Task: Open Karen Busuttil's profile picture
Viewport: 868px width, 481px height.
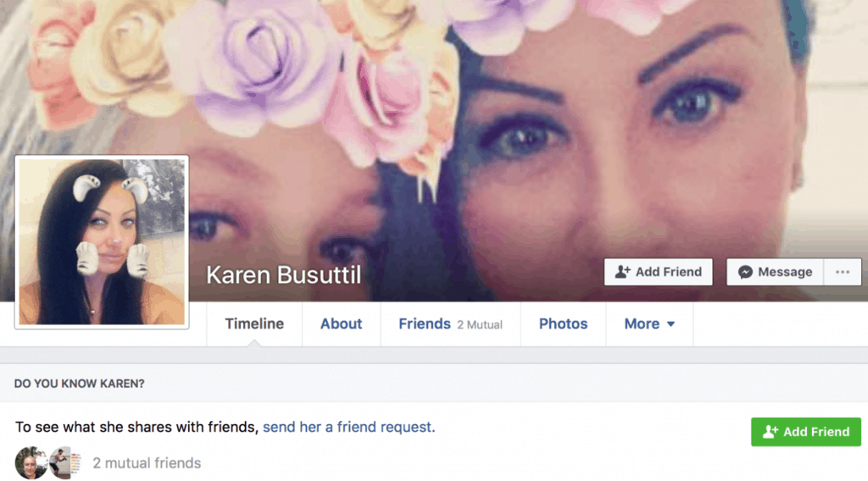Action: point(102,242)
